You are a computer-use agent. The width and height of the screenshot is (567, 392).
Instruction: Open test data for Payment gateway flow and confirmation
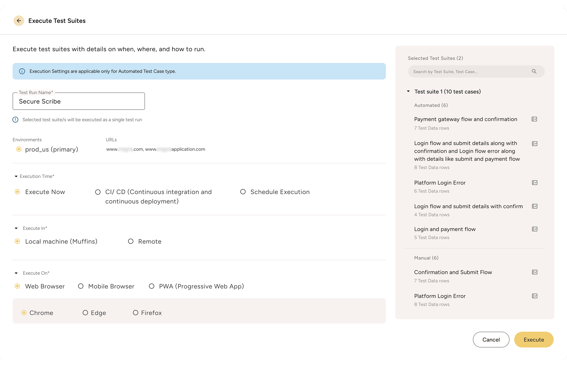(x=534, y=119)
